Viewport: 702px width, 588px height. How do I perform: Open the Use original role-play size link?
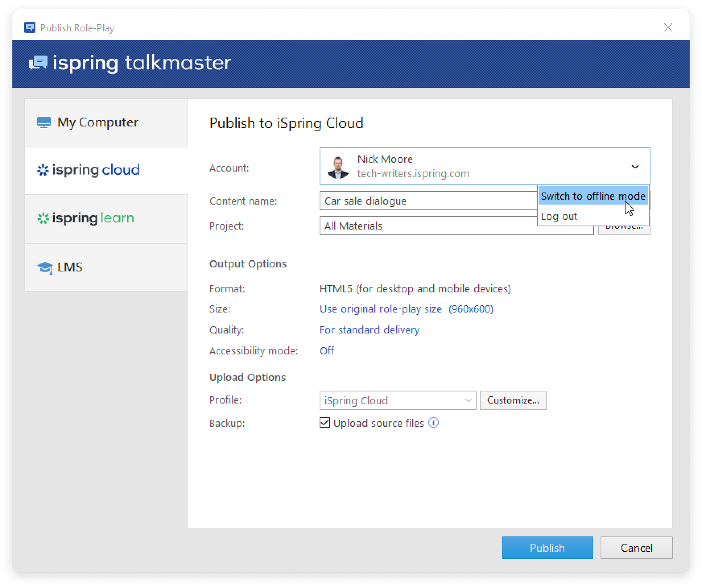point(406,309)
